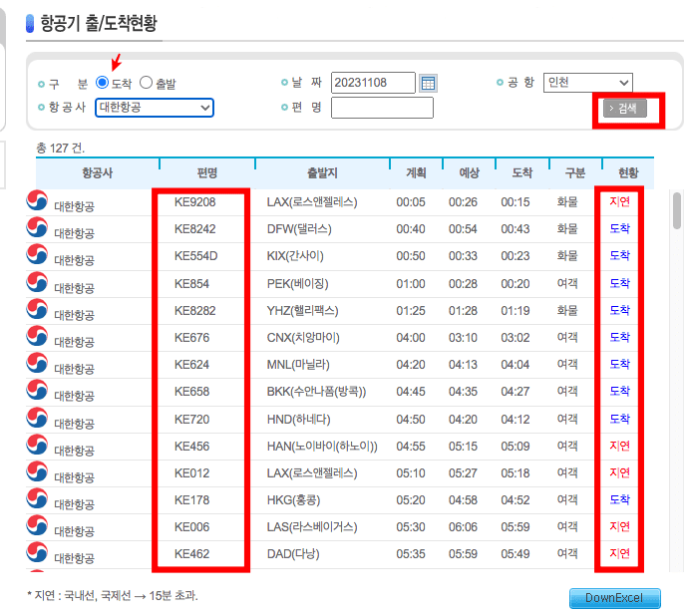
Task: Click the Korean Air logo in KE006 row
Action: (x=37, y=526)
